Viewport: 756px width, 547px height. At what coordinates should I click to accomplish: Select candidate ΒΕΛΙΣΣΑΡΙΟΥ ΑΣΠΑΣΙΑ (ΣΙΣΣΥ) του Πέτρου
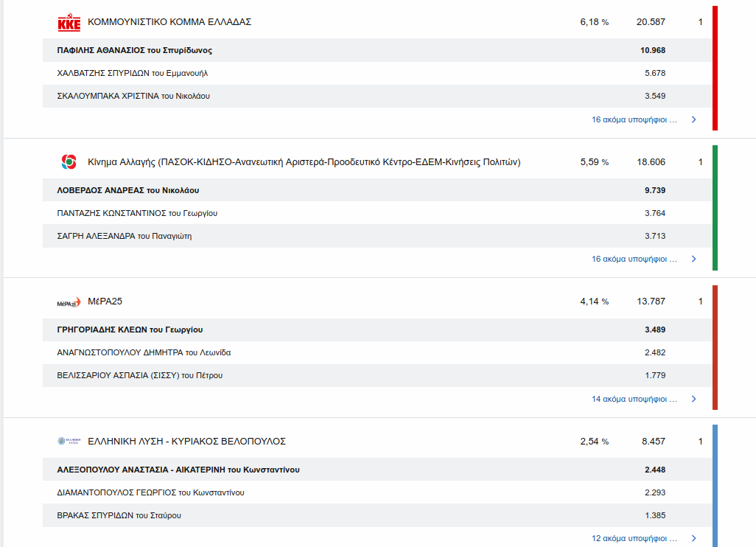tap(140, 375)
